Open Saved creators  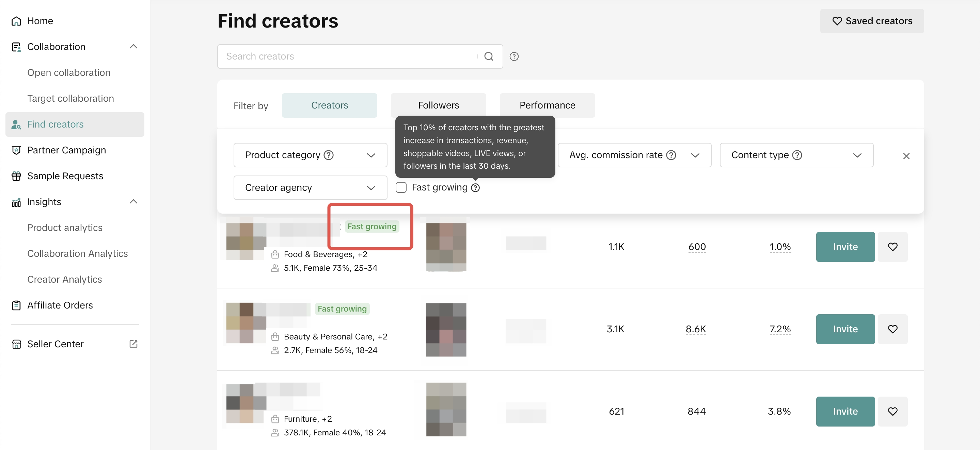click(872, 21)
